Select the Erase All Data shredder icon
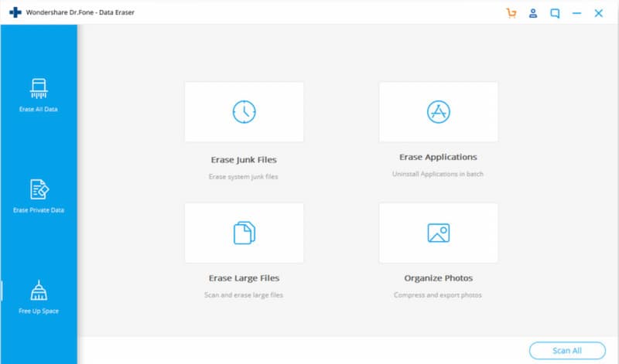This screenshot has width=619, height=364. pyautogui.click(x=39, y=87)
